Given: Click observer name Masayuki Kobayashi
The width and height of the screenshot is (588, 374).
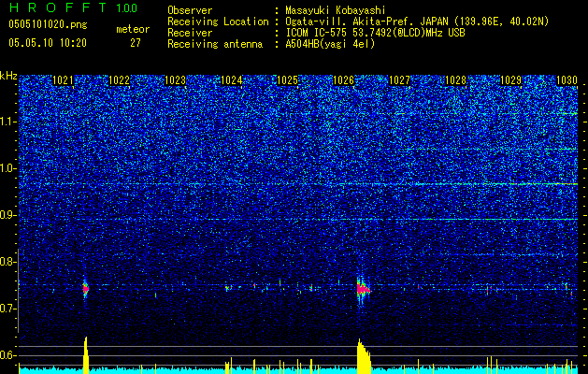Looking at the screenshot, I should tap(336, 10).
